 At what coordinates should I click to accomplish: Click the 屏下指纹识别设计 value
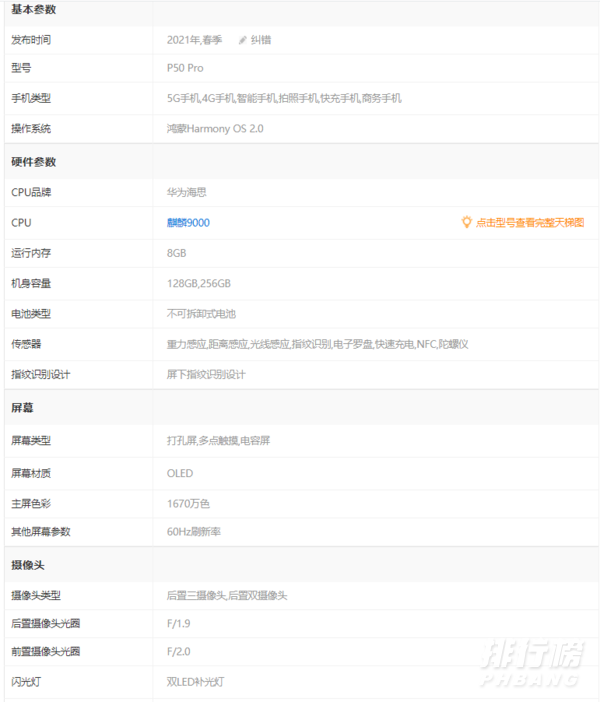(206, 375)
